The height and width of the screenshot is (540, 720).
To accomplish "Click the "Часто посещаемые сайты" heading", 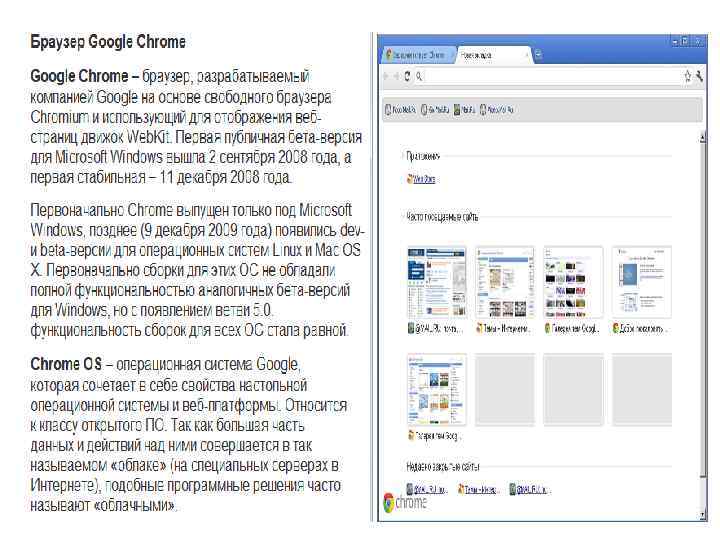I will [x=442, y=216].
